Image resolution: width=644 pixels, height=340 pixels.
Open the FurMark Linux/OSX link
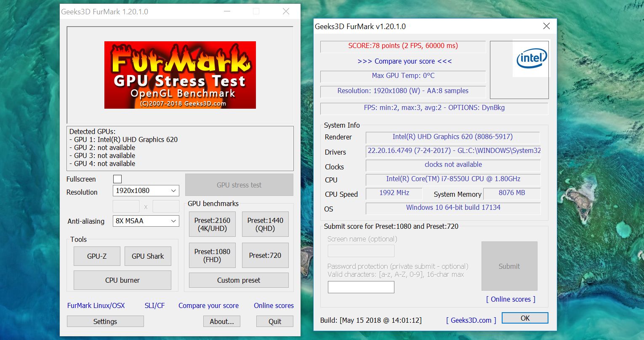[96, 305]
